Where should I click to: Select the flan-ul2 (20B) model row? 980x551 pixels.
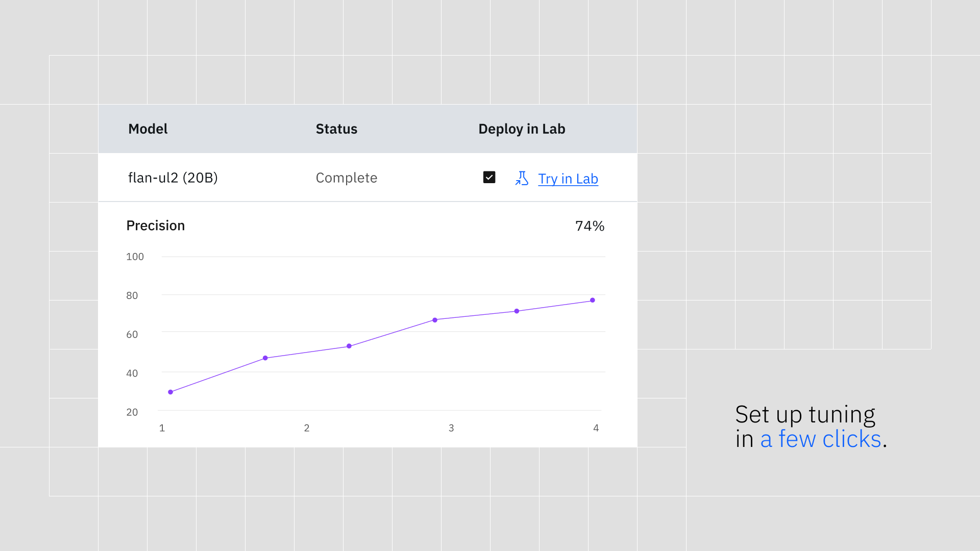coord(173,178)
